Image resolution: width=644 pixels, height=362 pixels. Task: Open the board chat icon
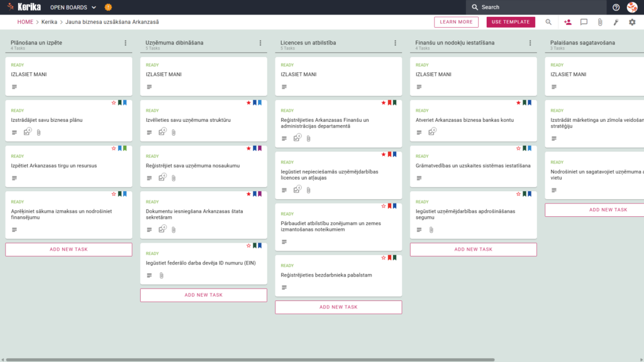584,22
